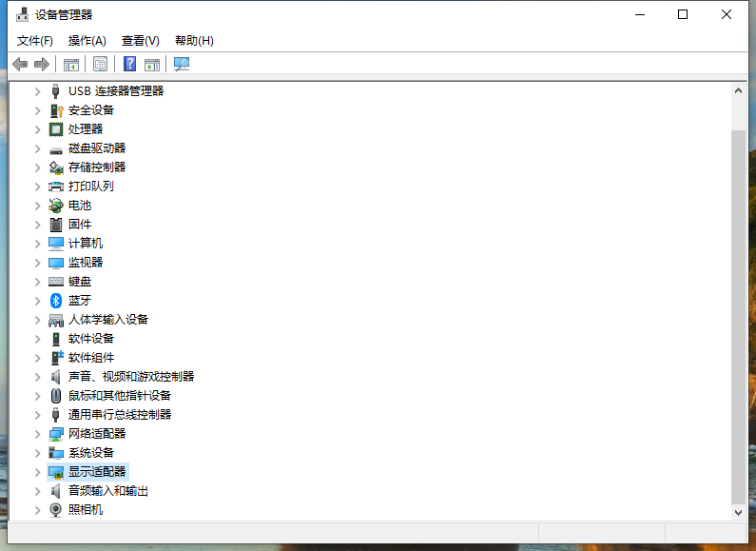Click the 计算机 computer icon

tap(56, 244)
